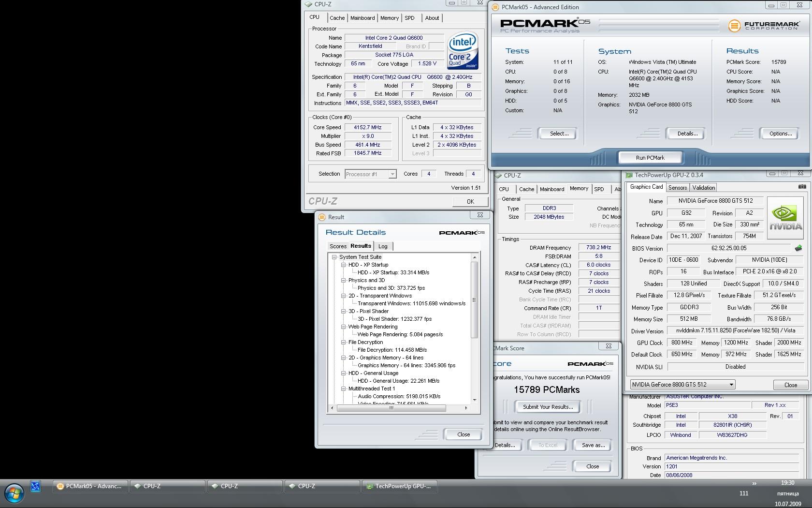
Task: Select the Audio Compression result row
Action: click(399, 396)
